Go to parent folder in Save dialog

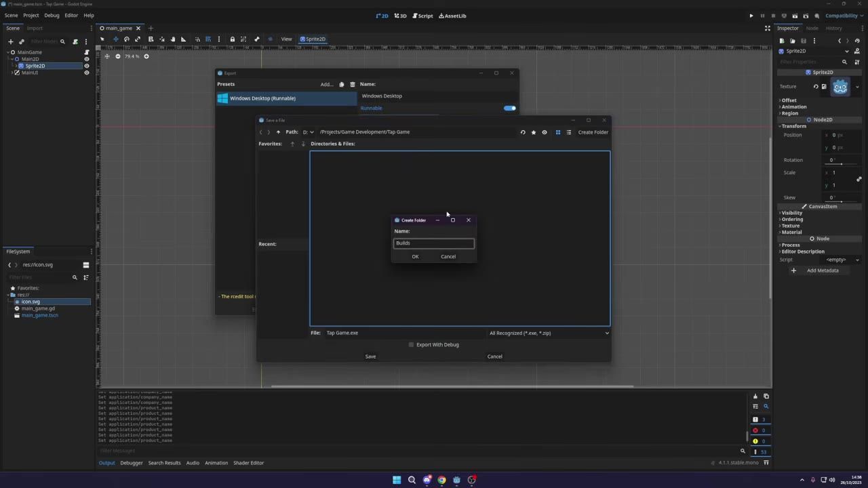click(x=278, y=132)
